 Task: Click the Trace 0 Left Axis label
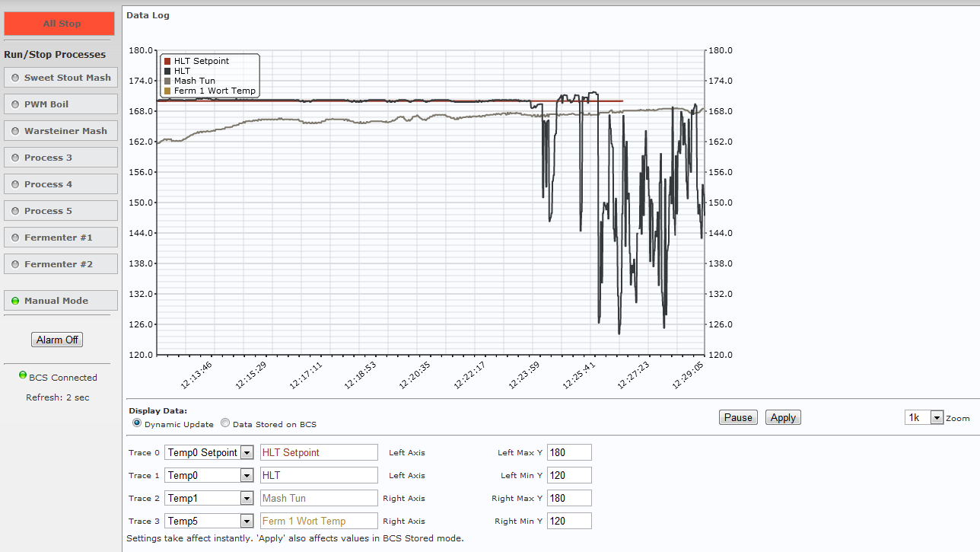pos(407,452)
